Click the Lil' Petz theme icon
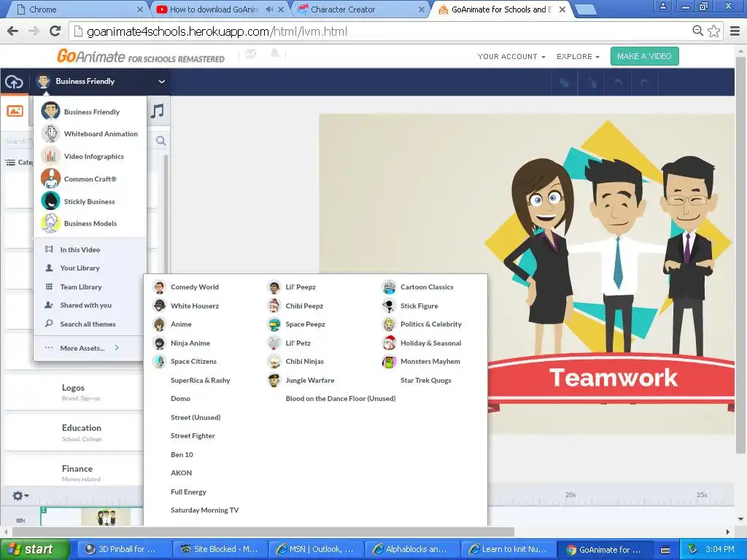Image resolution: width=747 pixels, height=560 pixels. coord(274,343)
